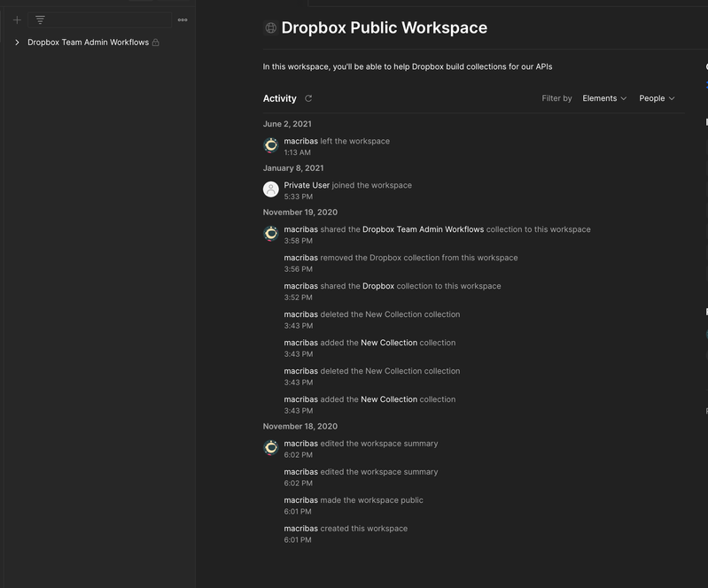
Task: Click the macribas avatar under November 19, 2020
Action: point(271,234)
